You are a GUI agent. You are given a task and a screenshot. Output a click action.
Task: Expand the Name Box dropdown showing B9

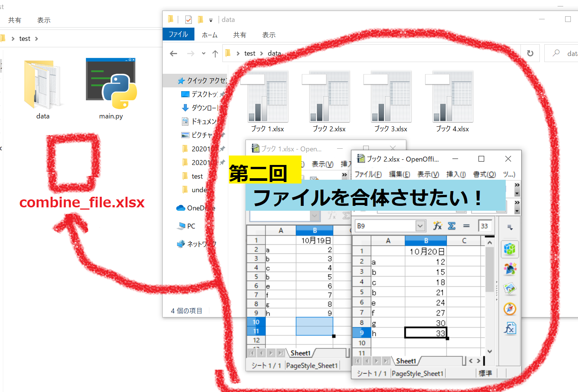[420, 226]
